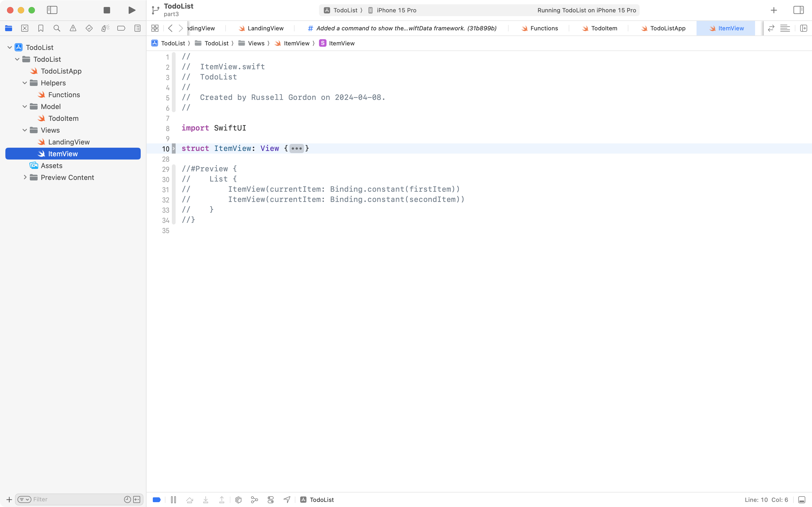Collapse the Helpers folder in the navigator
Screen dimensions: 812x507
click(24, 83)
